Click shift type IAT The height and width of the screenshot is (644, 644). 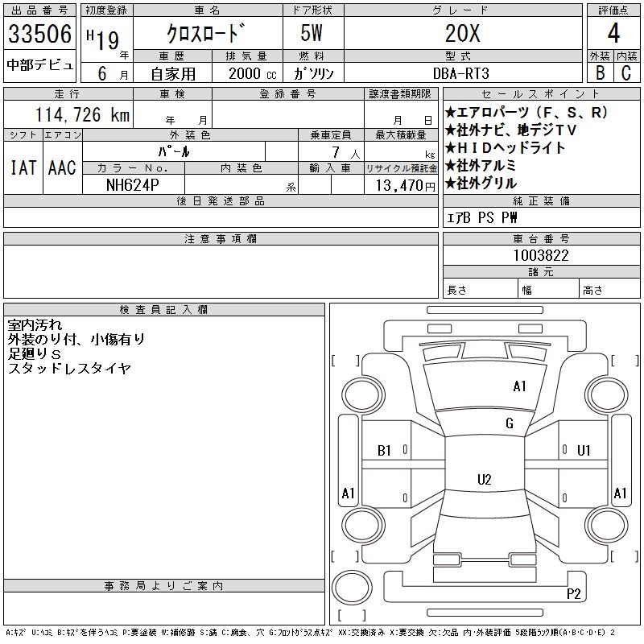(x=23, y=167)
